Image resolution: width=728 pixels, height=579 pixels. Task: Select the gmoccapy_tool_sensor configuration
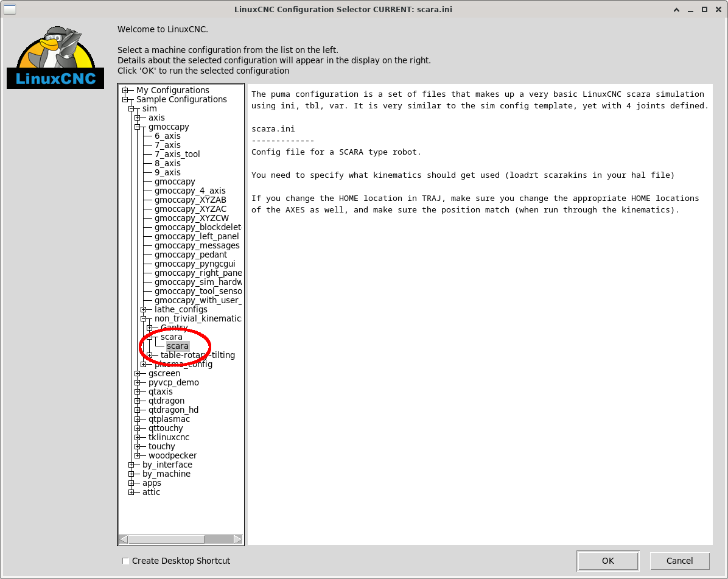198,291
